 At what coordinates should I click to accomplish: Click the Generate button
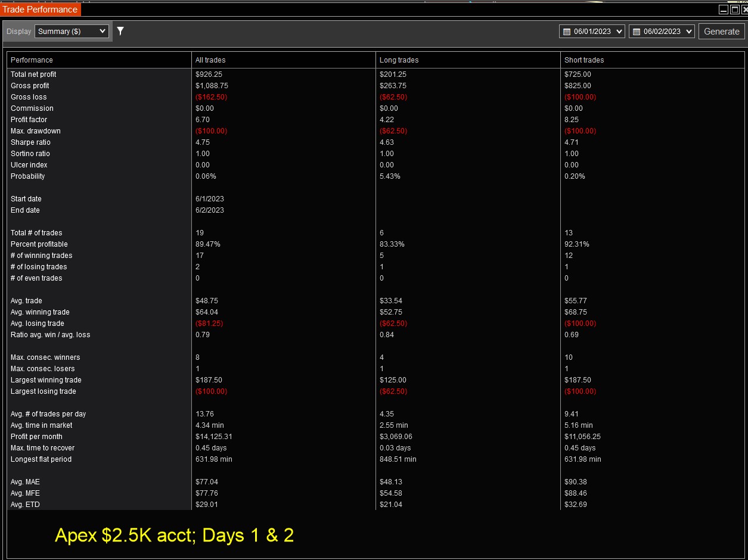[x=721, y=32]
